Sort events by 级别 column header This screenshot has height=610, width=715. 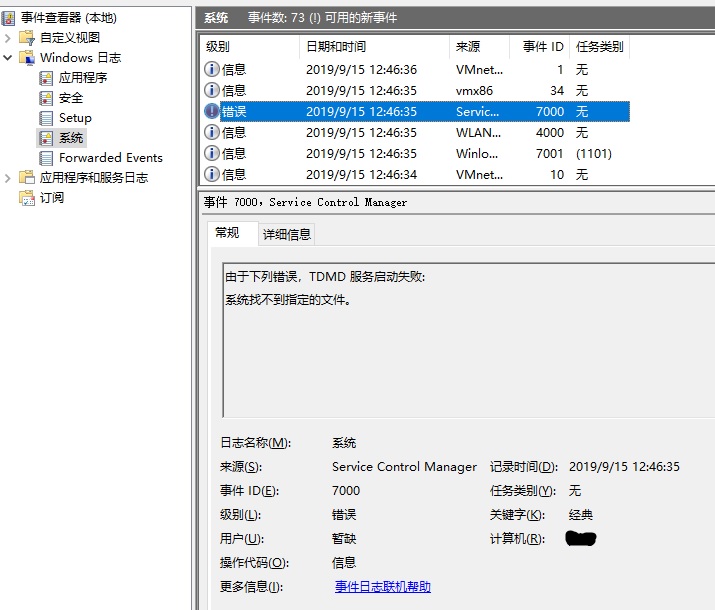click(x=249, y=47)
